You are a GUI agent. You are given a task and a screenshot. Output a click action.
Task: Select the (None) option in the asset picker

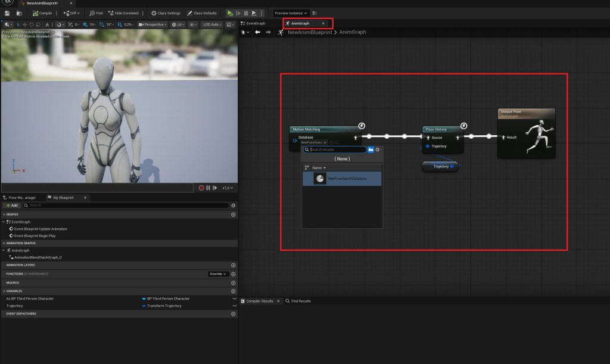[342, 159]
